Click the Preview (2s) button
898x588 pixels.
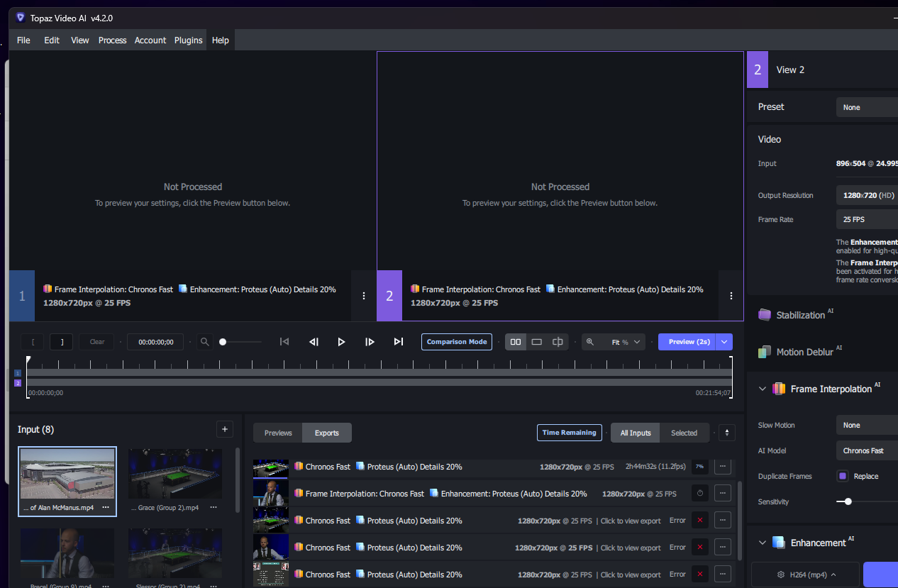point(687,341)
